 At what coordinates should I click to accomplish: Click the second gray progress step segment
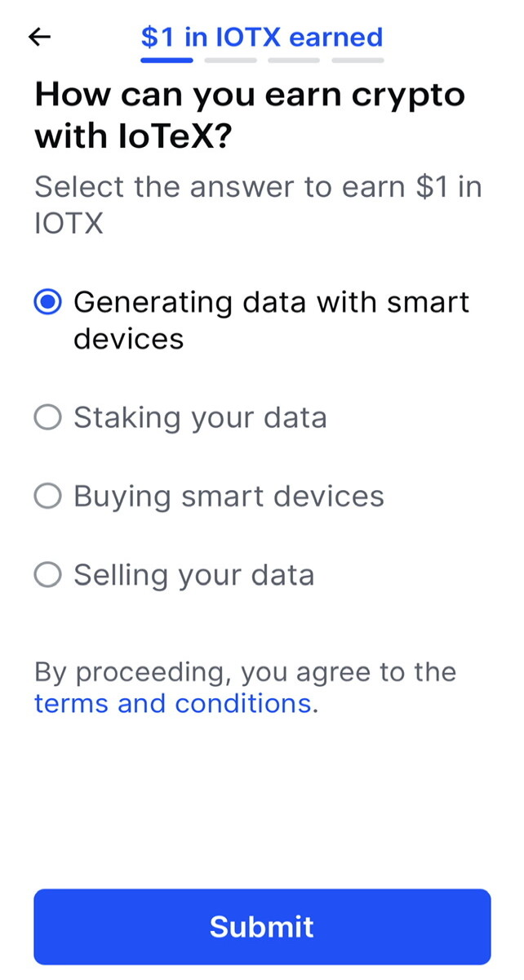click(230, 60)
